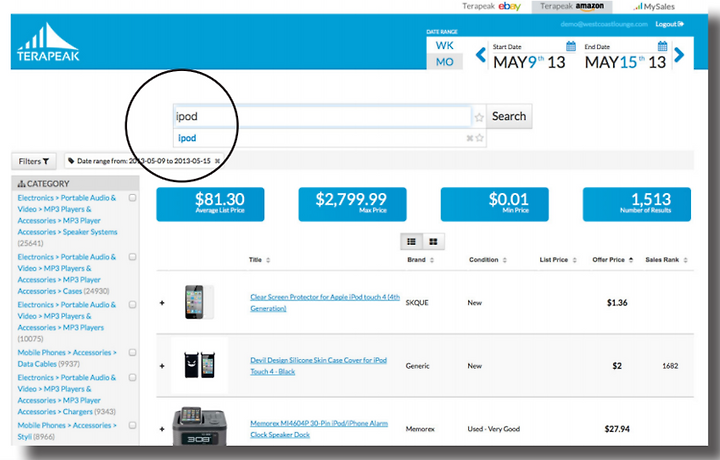The image size is (720, 460).
Task: Expand the Devil Design Silicone row
Action: click(x=162, y=366)
